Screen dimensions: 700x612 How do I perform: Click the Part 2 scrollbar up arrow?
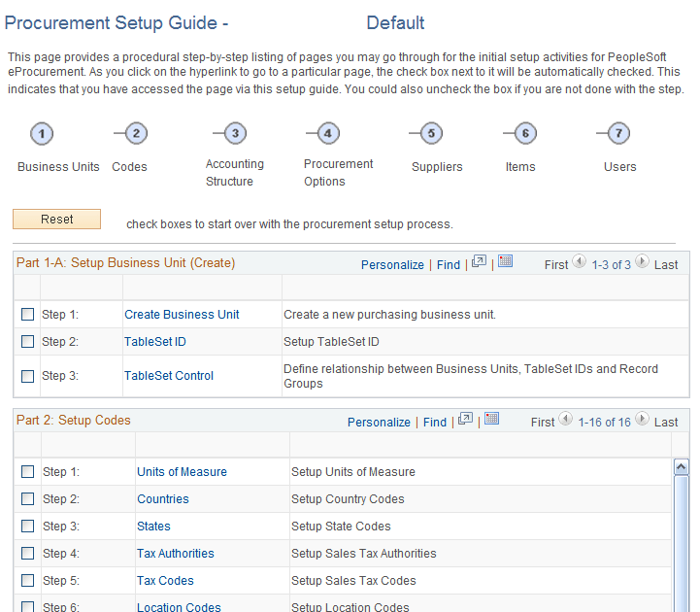point(682,467)
